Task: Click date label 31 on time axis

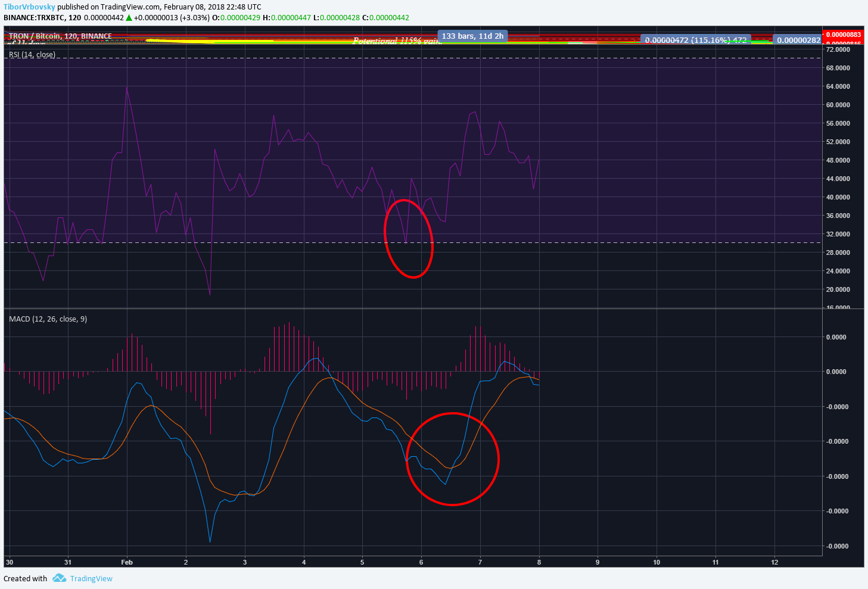Action: (68, 562)
